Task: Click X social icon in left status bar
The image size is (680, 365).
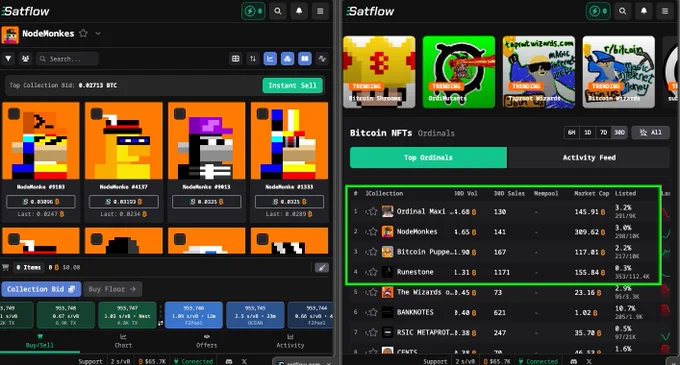Action: coord(244,361)
